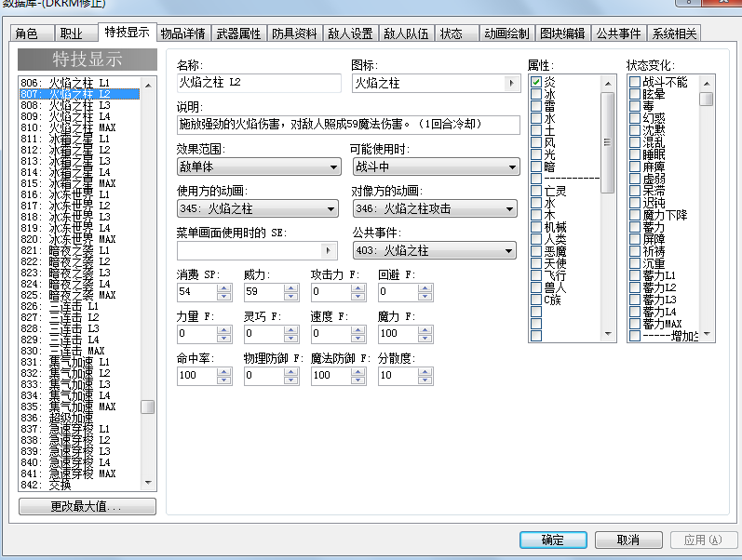
Task: Click the 确定 button
Action: coord(553,540)
